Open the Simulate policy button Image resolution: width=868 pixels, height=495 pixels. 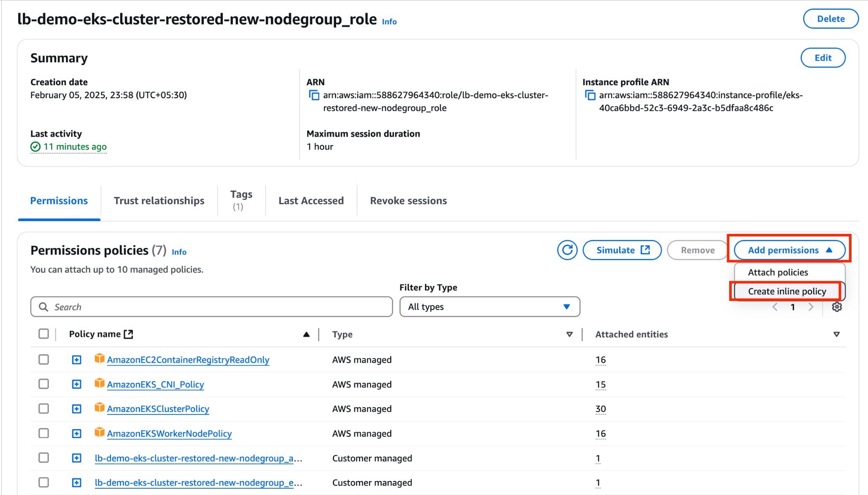click(x=622, y=250)
